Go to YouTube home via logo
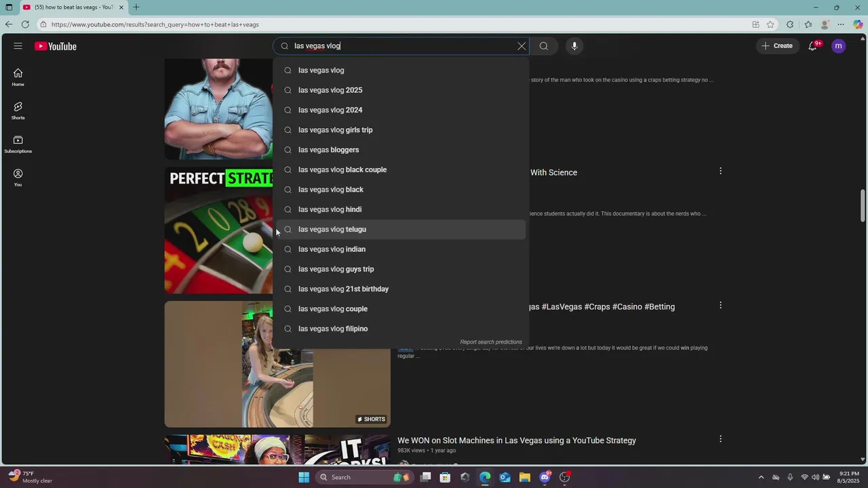The height and width of the screenshot is (488, 868). click(x=56, y=46)
